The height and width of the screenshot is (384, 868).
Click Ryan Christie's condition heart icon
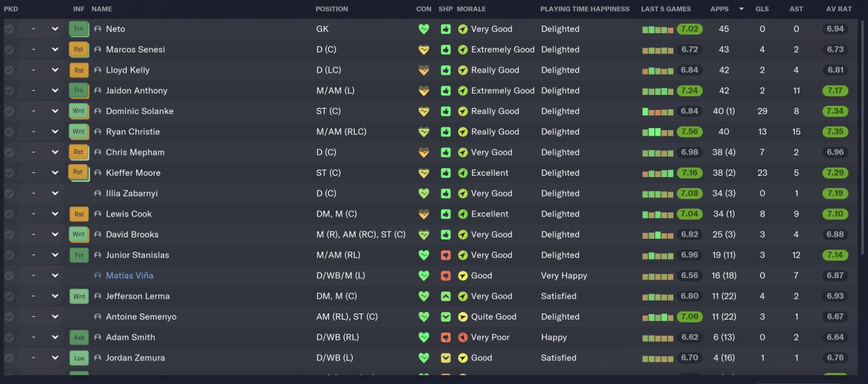424,132
